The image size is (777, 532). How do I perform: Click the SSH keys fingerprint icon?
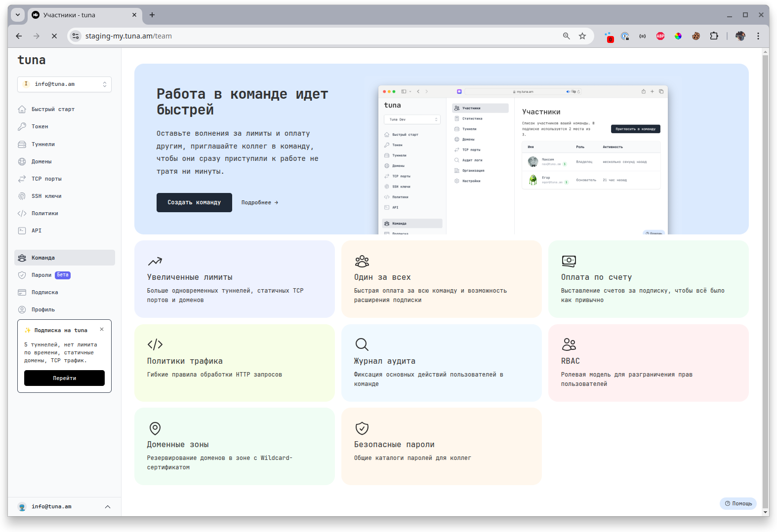coord(22,196)
